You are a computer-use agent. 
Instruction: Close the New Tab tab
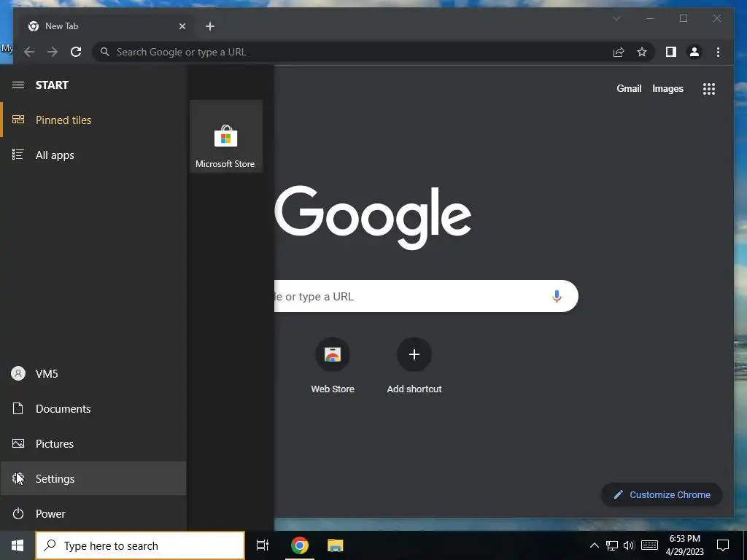[x=182, y=26]
